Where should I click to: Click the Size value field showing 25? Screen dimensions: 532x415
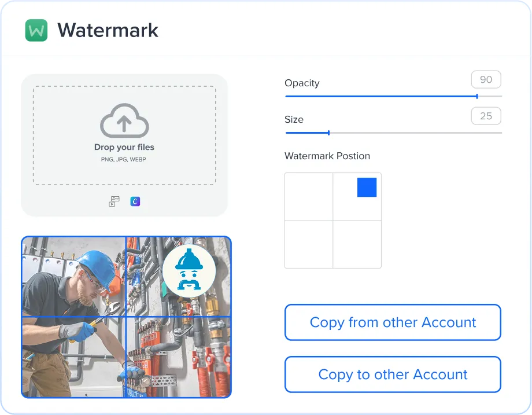coord(486,116)
